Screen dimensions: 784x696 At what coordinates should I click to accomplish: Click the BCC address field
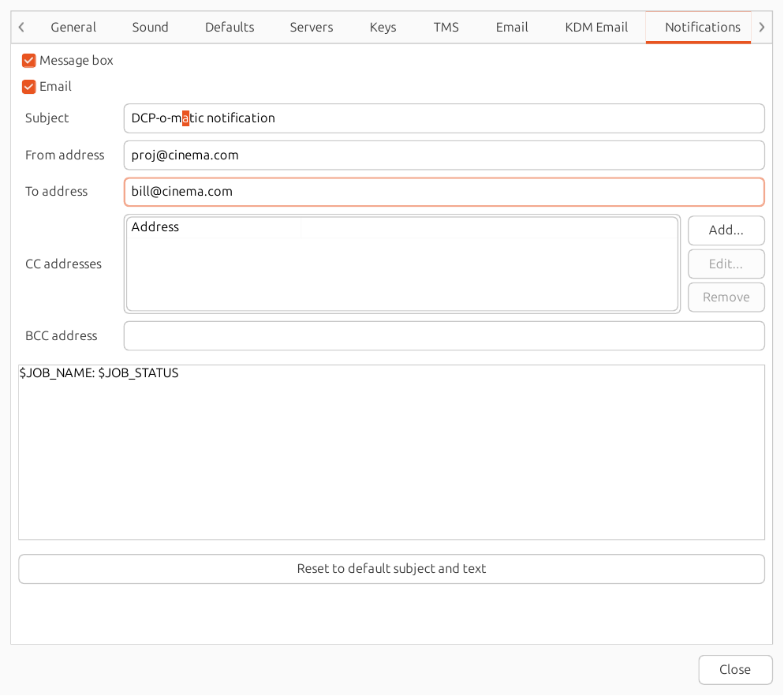click(444, 335)
